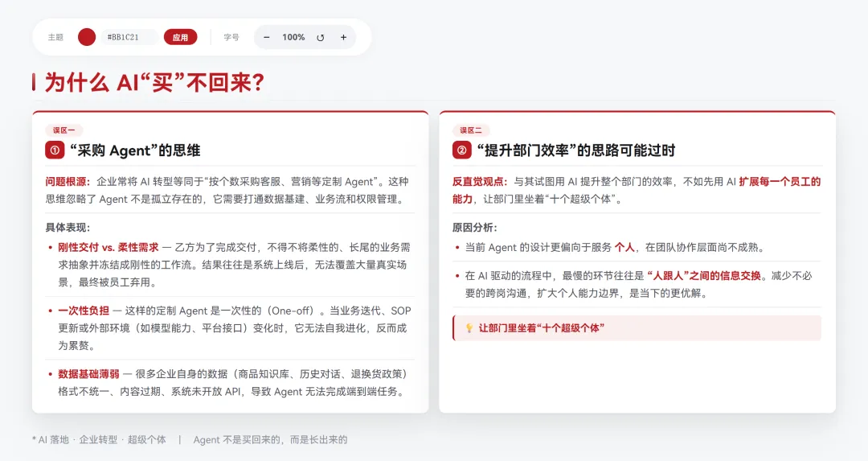Click the title 为什么 AI"买"不回来?
Image resolution: width=868 pixels, height=461 pixels.
point(154,83)
